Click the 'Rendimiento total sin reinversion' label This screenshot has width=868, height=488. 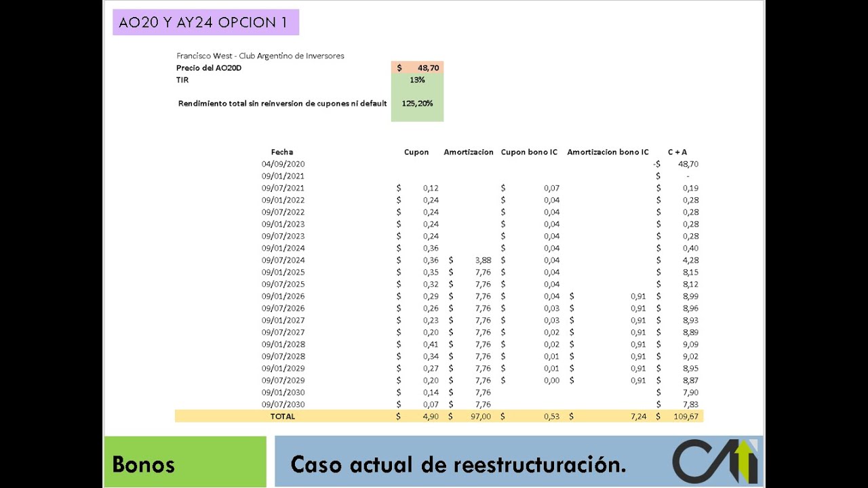click(282, 104)
